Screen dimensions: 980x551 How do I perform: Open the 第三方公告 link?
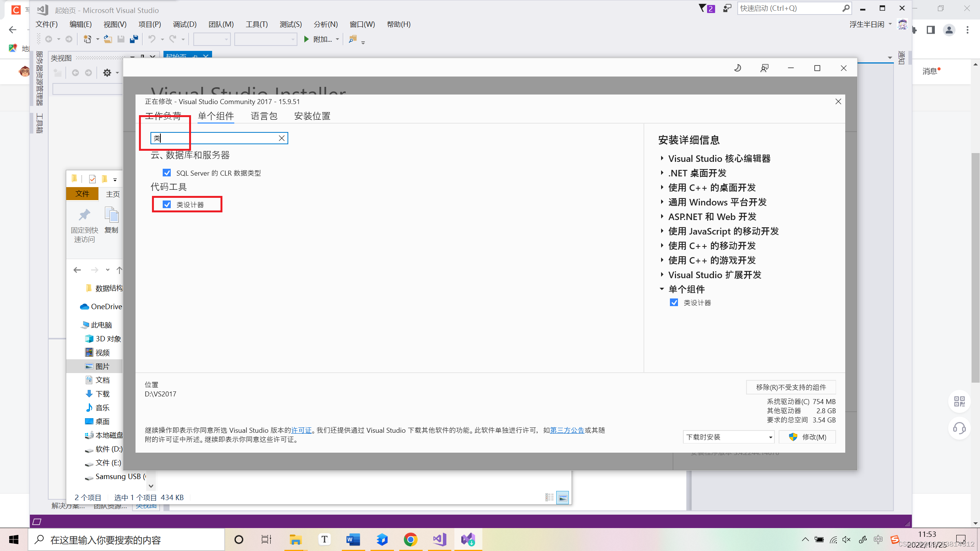coord(567,430)
